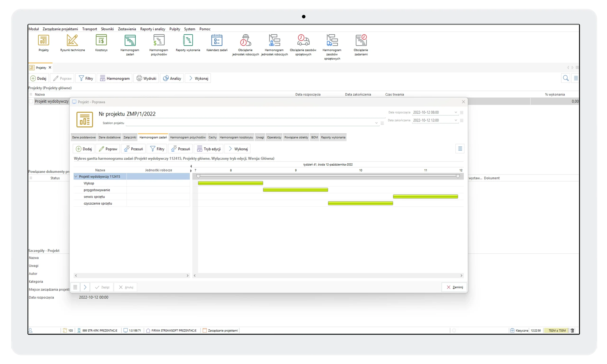
Task: Click Wykonaj in the Gantt toolbar
Action: click(237, 149)
